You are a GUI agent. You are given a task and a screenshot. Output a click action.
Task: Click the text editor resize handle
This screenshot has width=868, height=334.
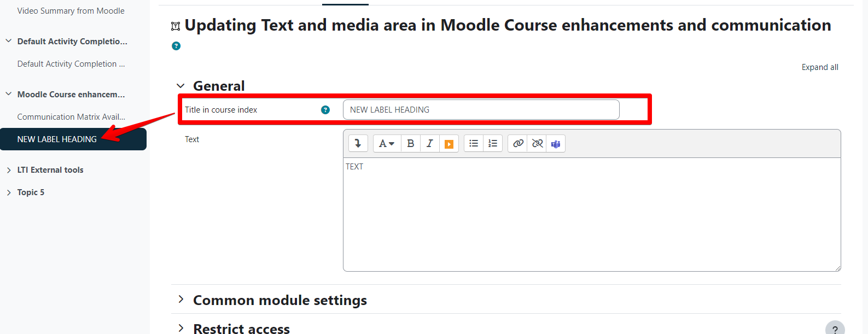click(x=837, y=268)
